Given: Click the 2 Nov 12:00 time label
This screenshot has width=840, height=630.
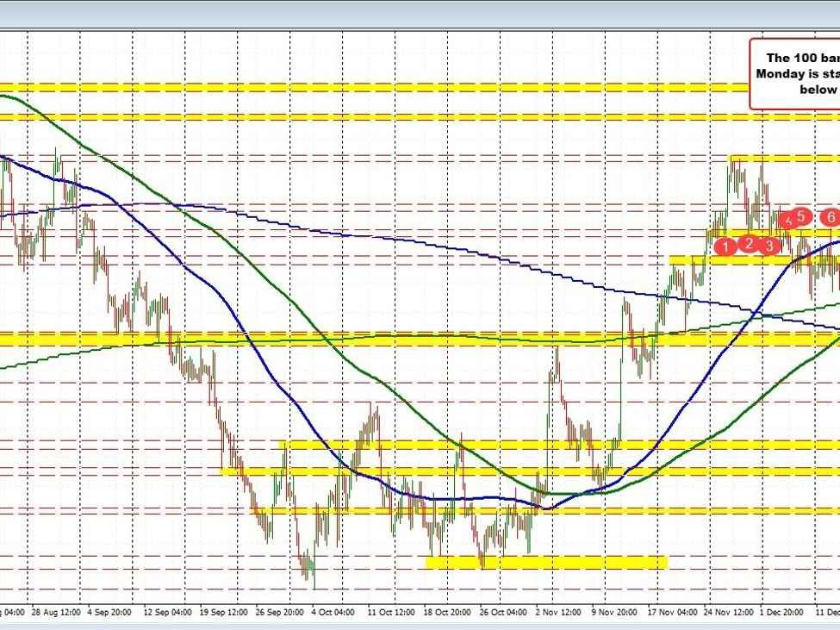Looking at the screenshot, I should coord(560,612).
